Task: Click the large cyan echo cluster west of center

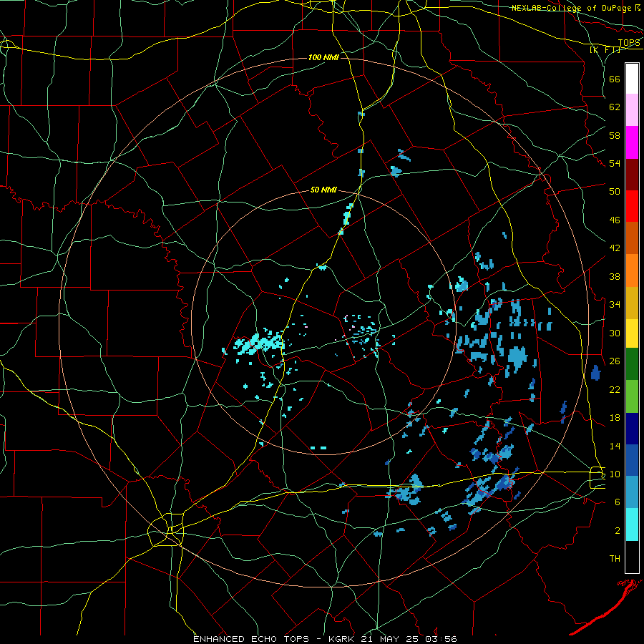Action: (x=260, y=343)
